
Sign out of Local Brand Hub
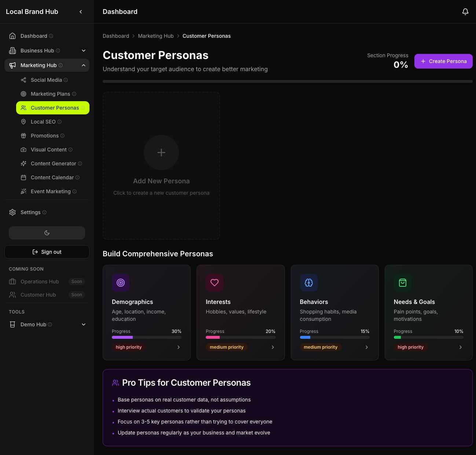pos(47,252)
